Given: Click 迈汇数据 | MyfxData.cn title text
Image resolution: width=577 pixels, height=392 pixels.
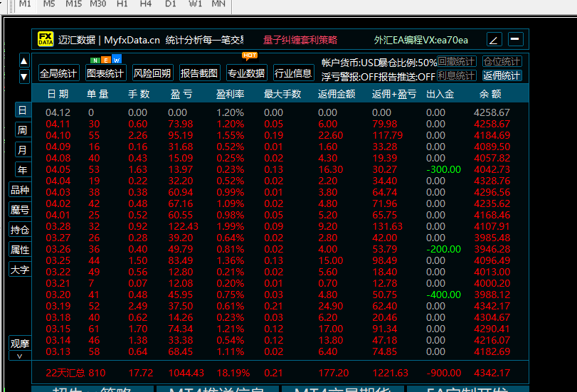Looking at the screenshot, I should (x=109, y=40).
